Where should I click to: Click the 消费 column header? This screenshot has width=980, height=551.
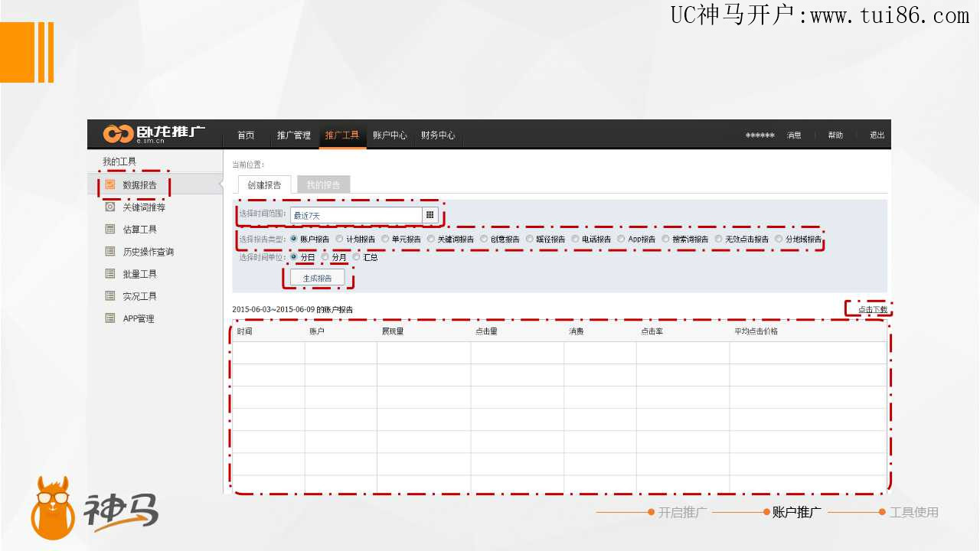coord(576,331)
